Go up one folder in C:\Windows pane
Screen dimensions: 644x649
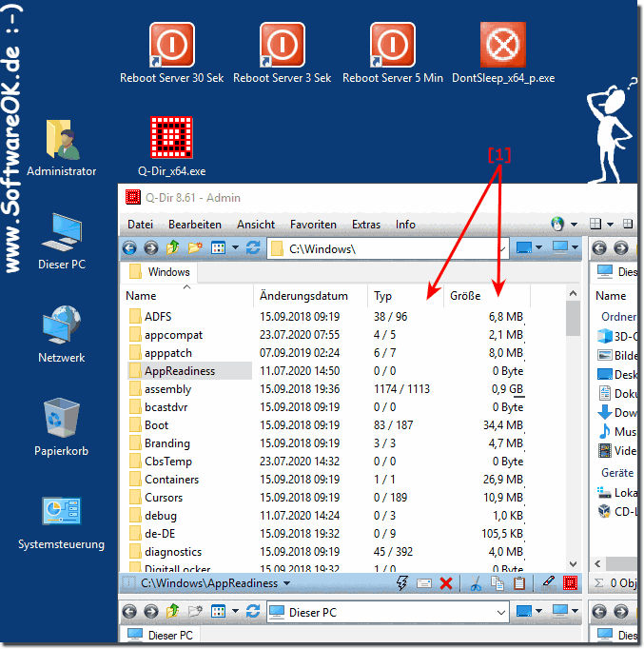click(172, 247)
